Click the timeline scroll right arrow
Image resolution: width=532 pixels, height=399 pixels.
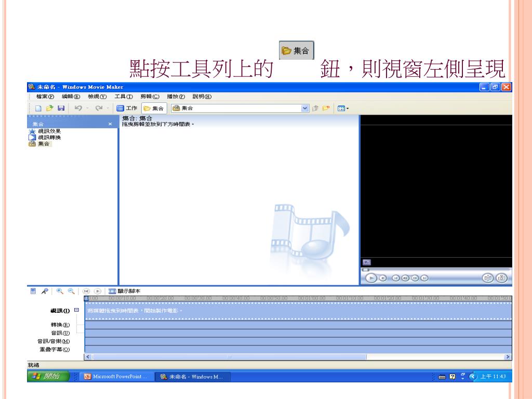508,357
